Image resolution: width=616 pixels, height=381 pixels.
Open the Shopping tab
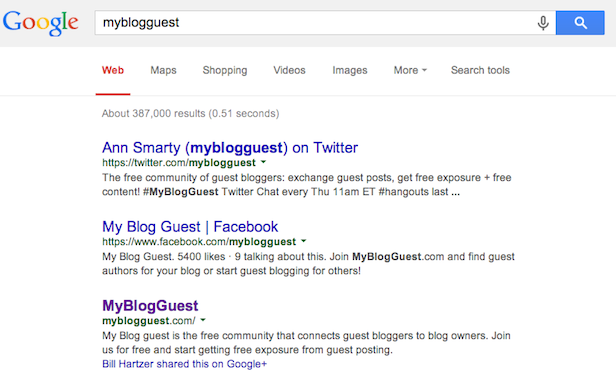(225, 70)
